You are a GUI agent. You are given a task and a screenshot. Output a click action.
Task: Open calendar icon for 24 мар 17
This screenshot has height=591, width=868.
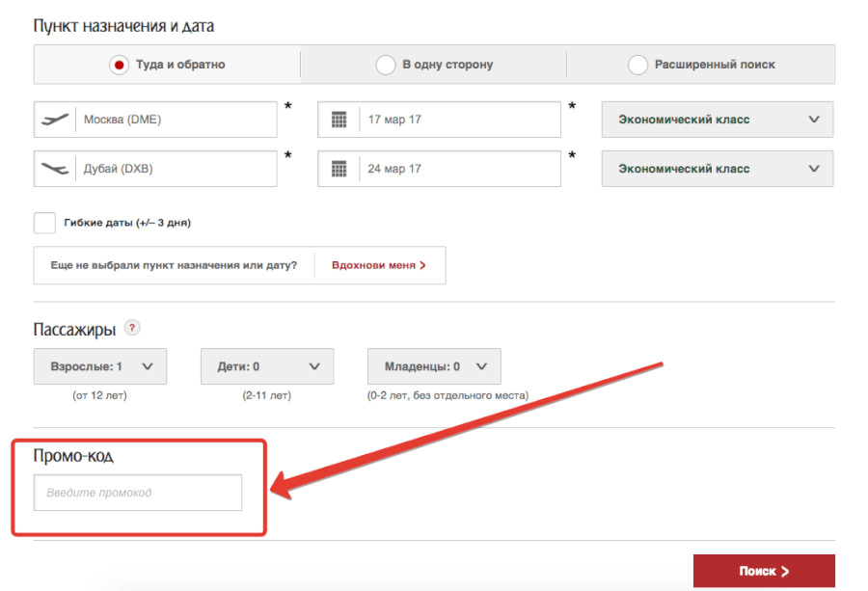click(339, 169)
